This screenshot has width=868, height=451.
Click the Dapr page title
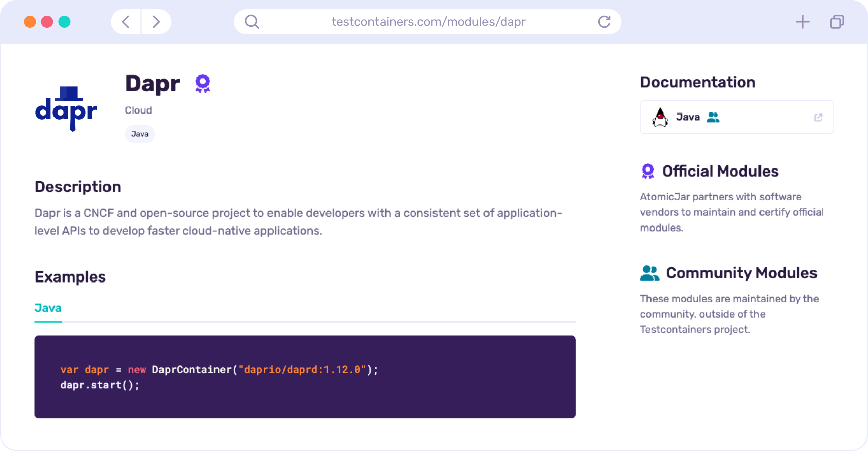[x=152, y=84]
